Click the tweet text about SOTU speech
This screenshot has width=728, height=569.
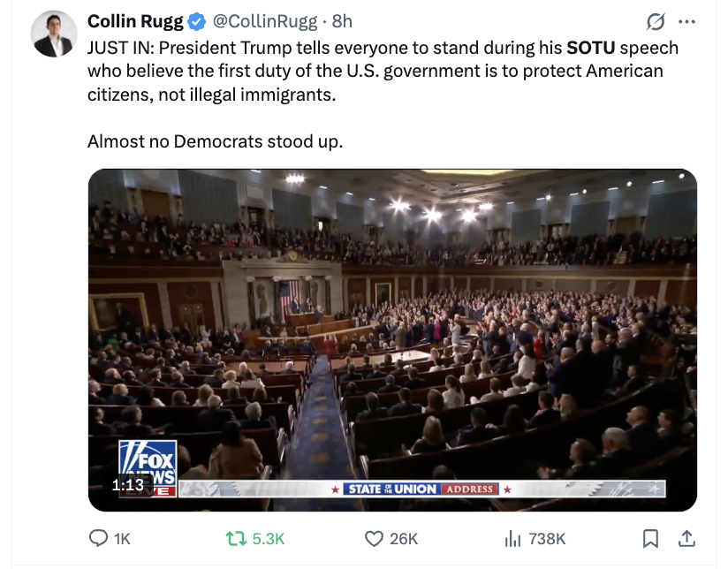click(x=383, y=95)
